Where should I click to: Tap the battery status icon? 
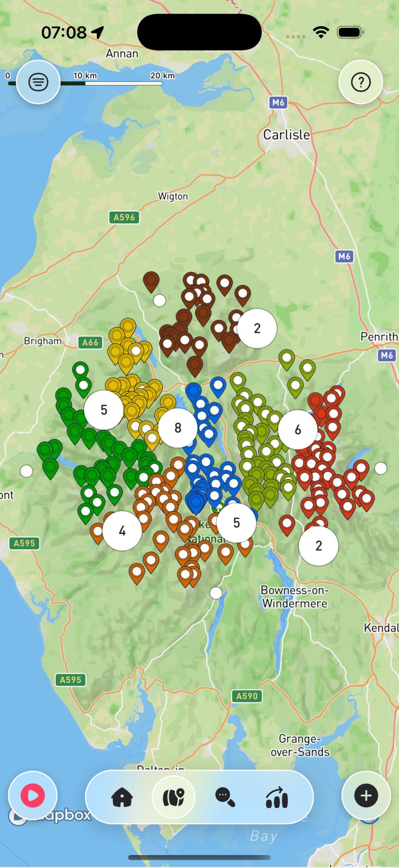pos(350,32)
